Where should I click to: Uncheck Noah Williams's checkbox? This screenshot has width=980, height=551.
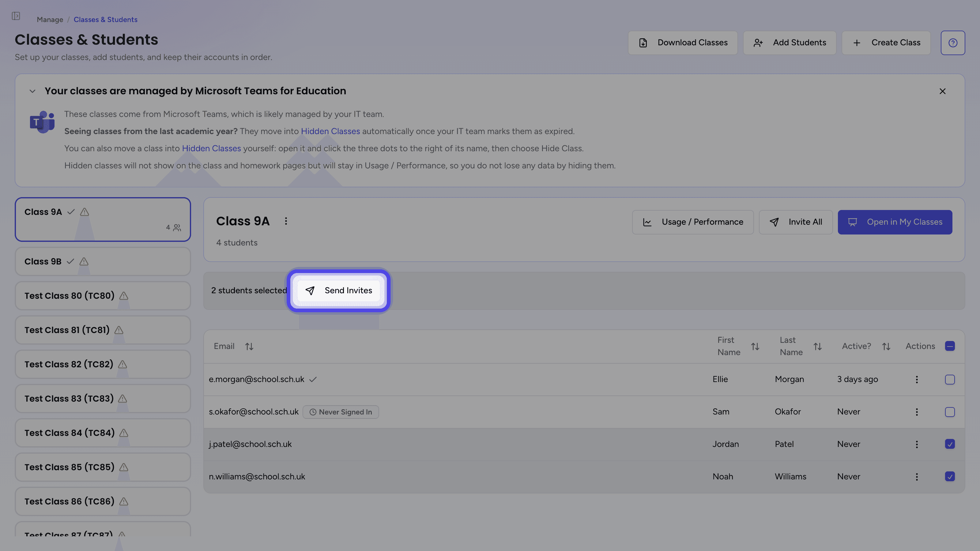[950, 477]
